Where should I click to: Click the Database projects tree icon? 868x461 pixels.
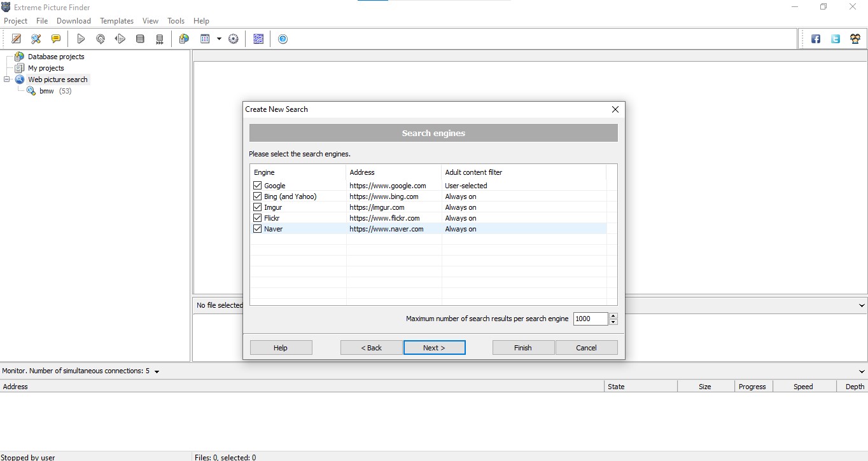pyautogui.click(x=19, y=57)
